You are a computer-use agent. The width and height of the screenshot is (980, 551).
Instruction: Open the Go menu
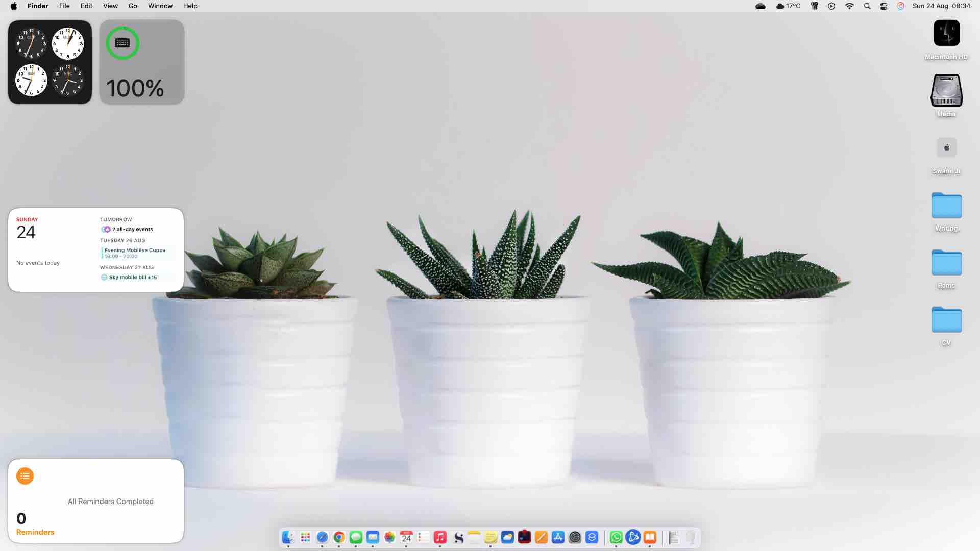tap(133, 6)
